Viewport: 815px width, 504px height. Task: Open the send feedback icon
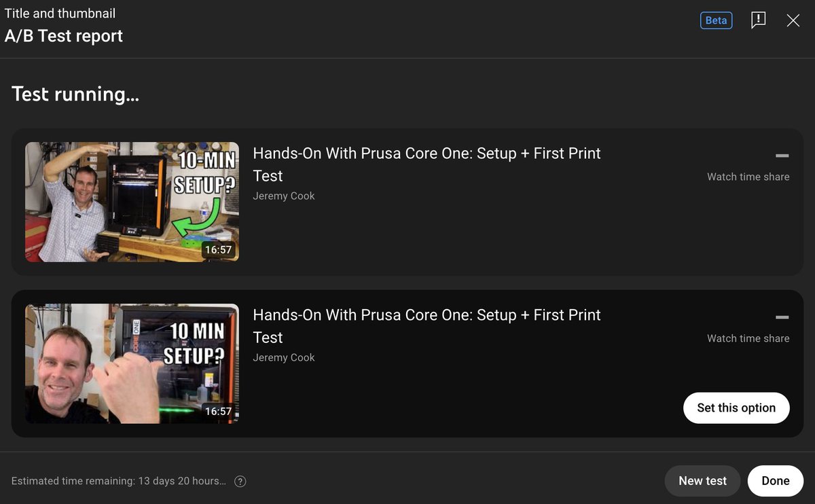coord(758,20)
